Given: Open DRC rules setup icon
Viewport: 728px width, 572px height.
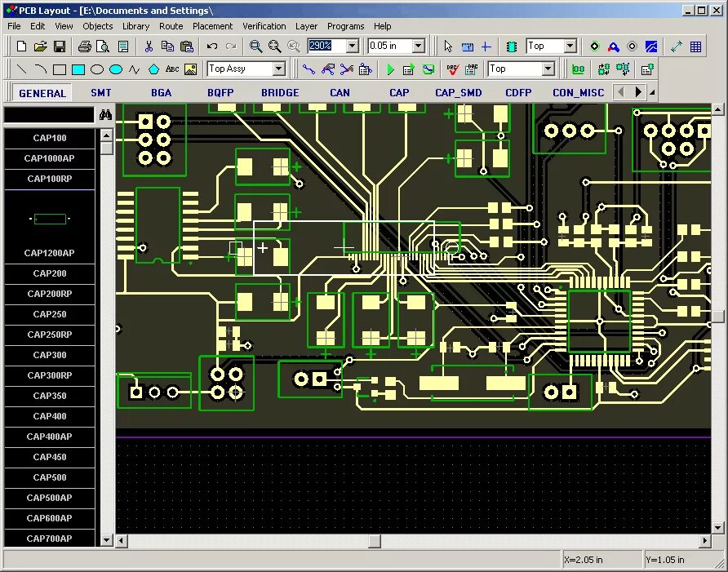Looking at the screenshot, I should point(472,69).
